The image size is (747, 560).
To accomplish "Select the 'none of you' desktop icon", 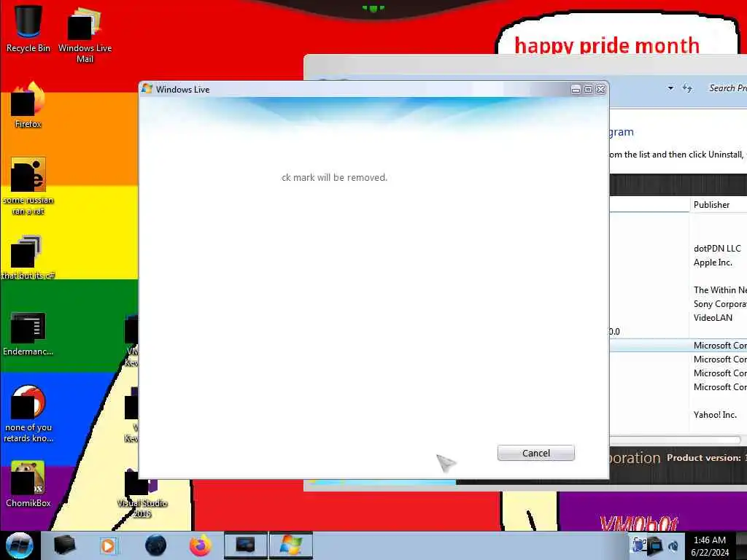I will [28, 414].
